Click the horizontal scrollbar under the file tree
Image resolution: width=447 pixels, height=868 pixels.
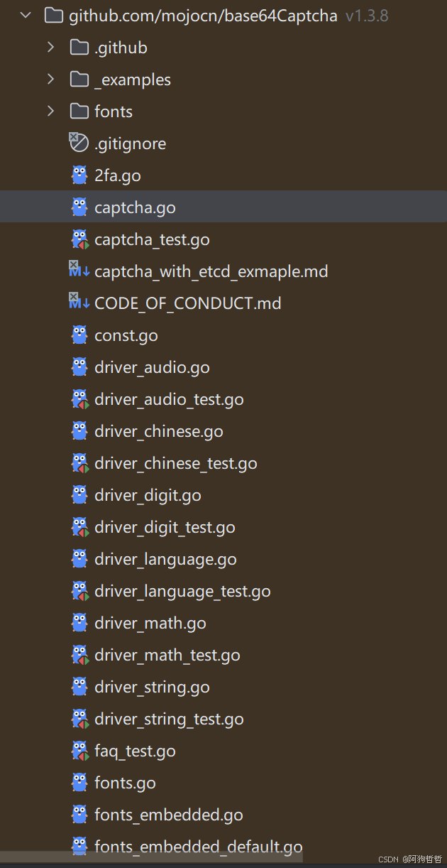tap(152, 857)
